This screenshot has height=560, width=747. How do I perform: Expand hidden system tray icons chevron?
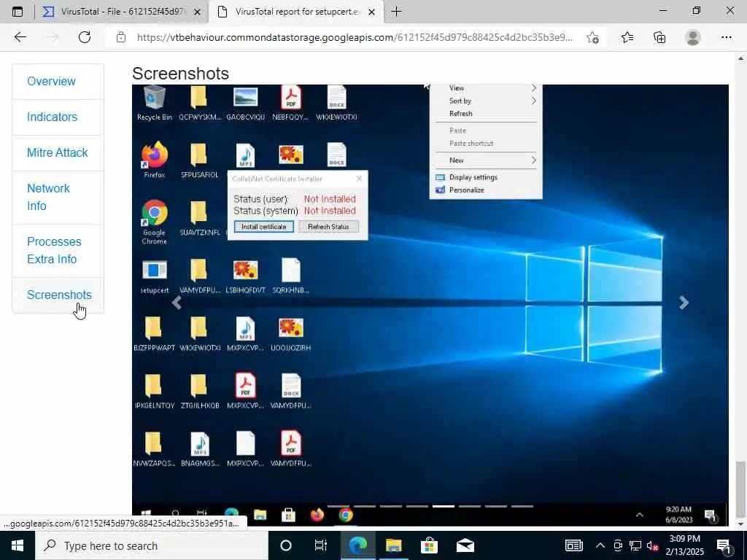(x=600, y=545)
